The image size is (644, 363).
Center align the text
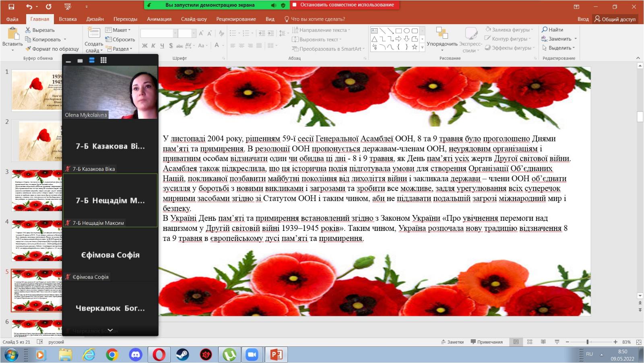[x=242, y=46]
